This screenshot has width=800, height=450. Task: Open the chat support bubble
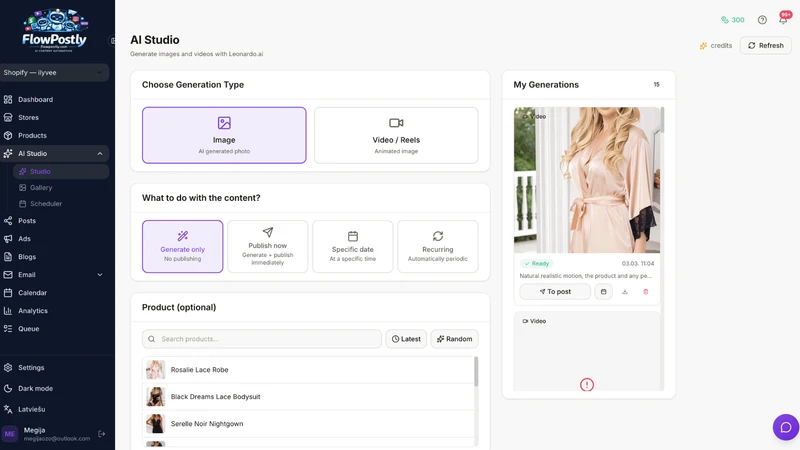[x=786, y=427]
